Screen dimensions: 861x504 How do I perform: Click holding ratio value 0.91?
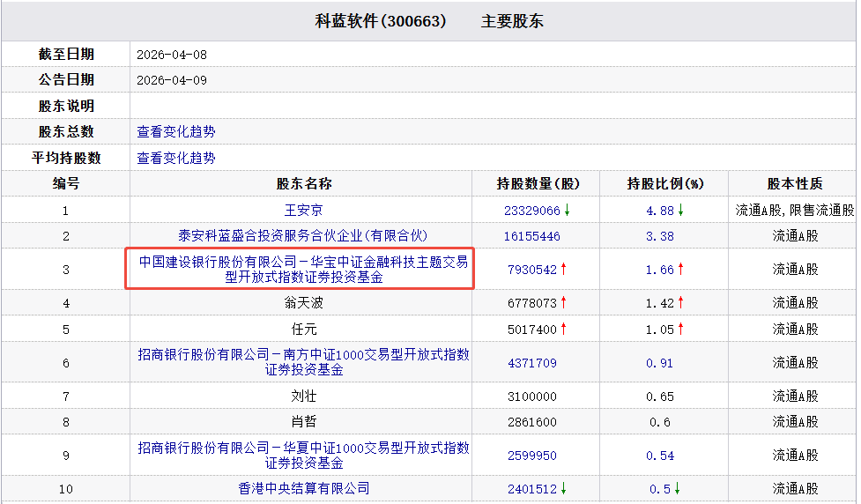click(x=659, y=363)
